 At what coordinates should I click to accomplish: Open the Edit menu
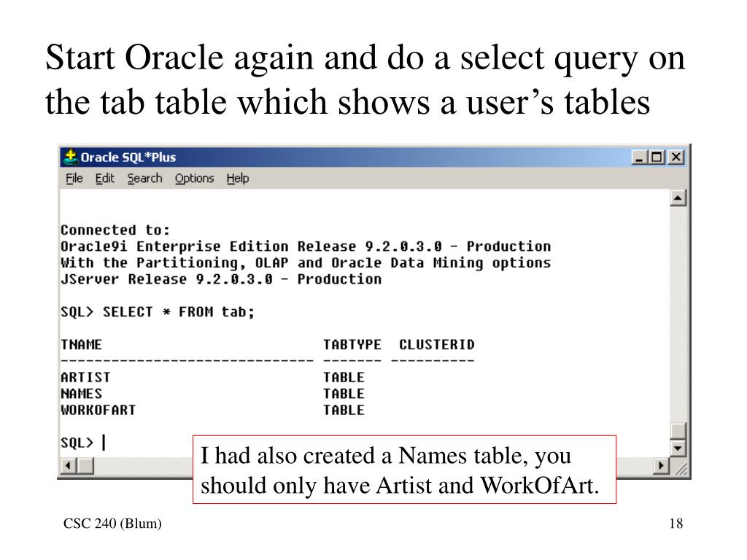click(x=105, y=178)
